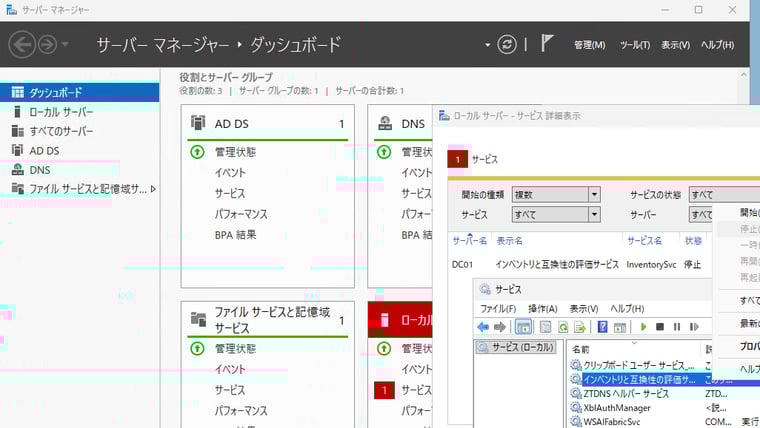The width and height of the screenshot is (760, 428).
Task: Toggle the action pane icon in Services toolbar
Action: (619, 327)
